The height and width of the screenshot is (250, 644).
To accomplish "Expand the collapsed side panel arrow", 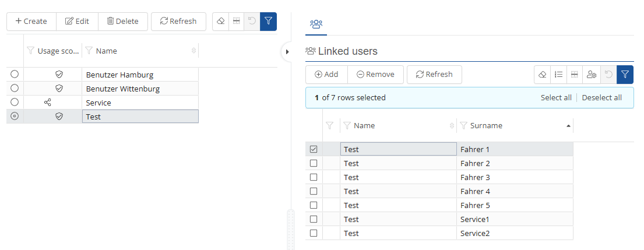I will click(x=287, y=52).
